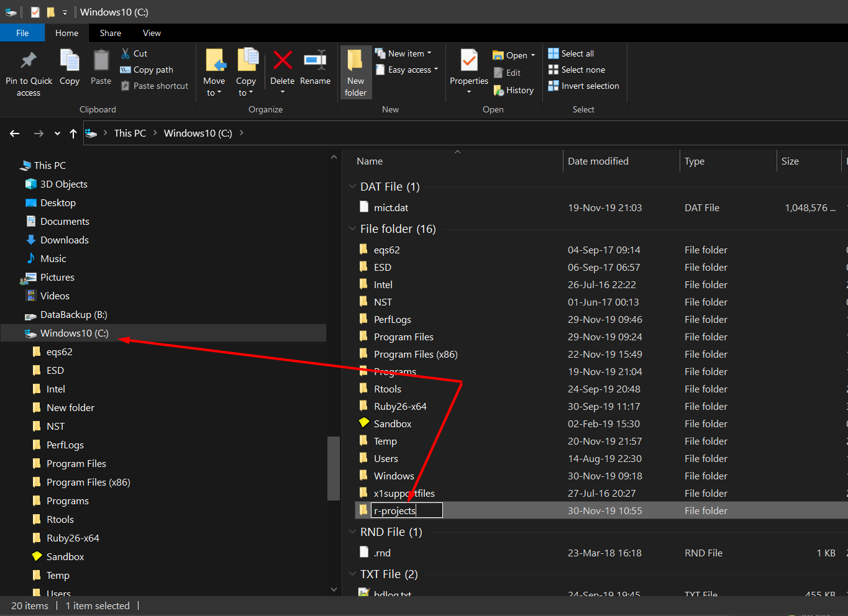Go up one level with up arrow
The height and width of the screenshot is (616, 848).
tap(73, 133)
